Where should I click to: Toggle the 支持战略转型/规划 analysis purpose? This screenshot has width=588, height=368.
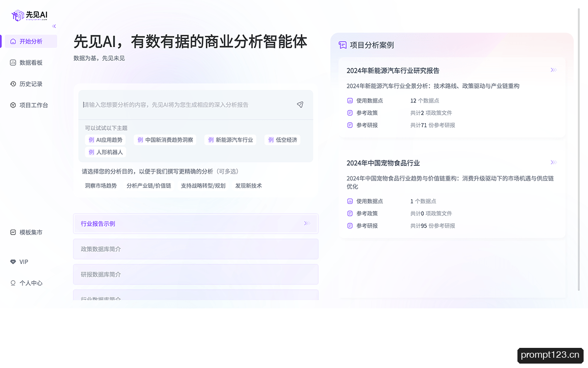tap(203, 186)
